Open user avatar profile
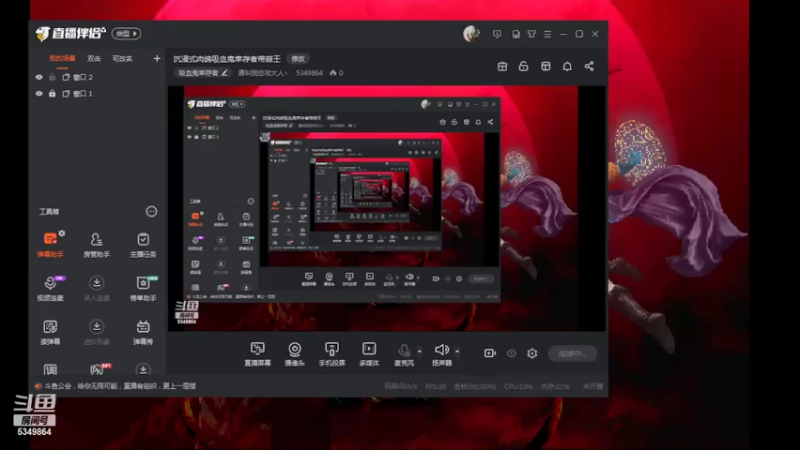This screenshot has width=800, height=450. (x=471, y=34)
